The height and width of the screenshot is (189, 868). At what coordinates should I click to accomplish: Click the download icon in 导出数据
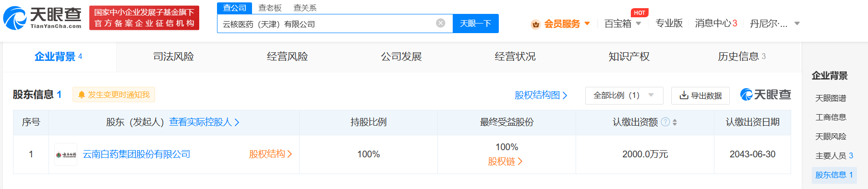684,95
